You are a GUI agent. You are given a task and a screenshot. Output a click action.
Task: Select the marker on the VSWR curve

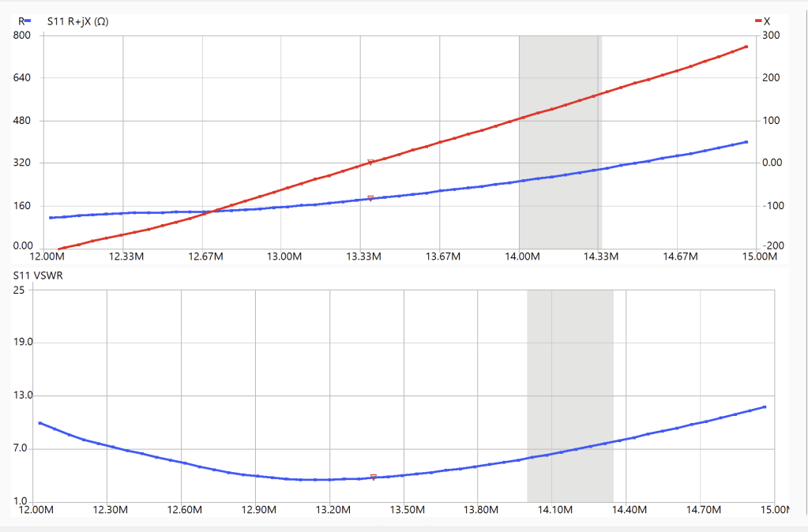tap(374, 477)
